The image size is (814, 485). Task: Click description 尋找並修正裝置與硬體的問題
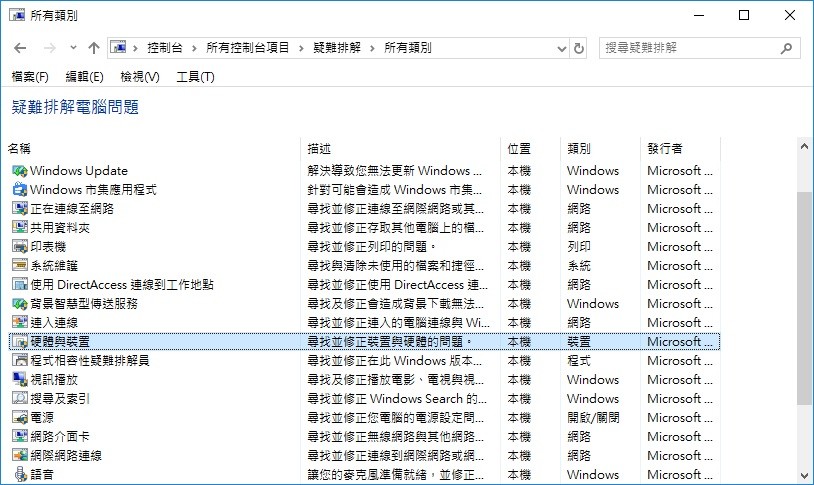point(390,342)
